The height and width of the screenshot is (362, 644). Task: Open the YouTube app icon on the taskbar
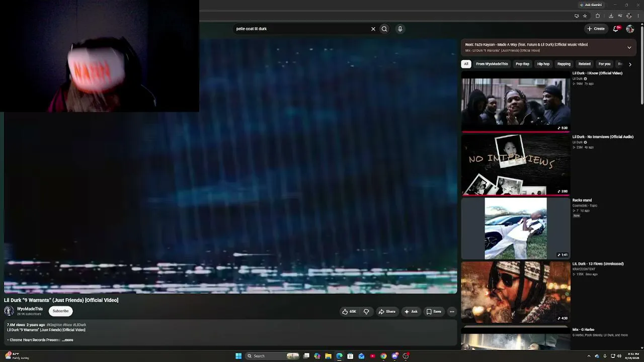[x=372, y=356]
